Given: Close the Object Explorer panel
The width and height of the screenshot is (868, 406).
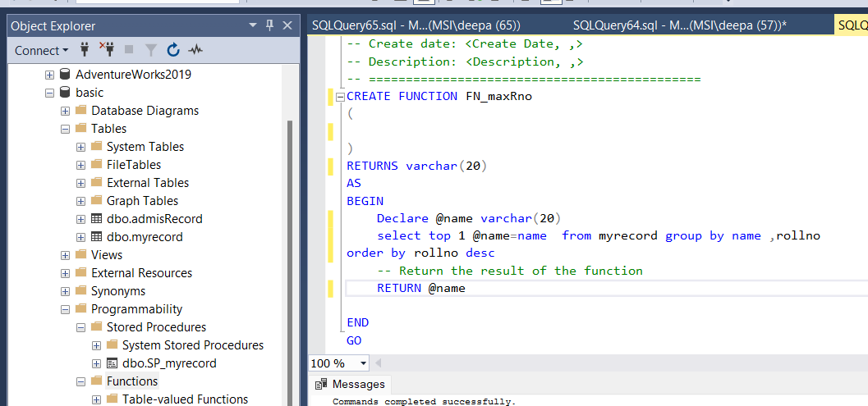Looking at the screenshot, I should 287,25.
